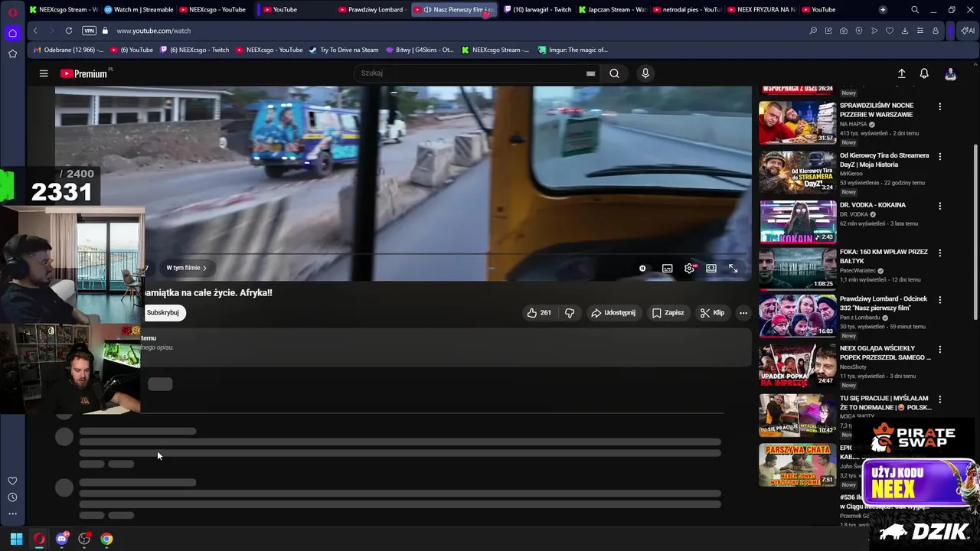
Task: Open options menu for DR. VODKA - KOKAINA
Action: (x=939, y=206)
